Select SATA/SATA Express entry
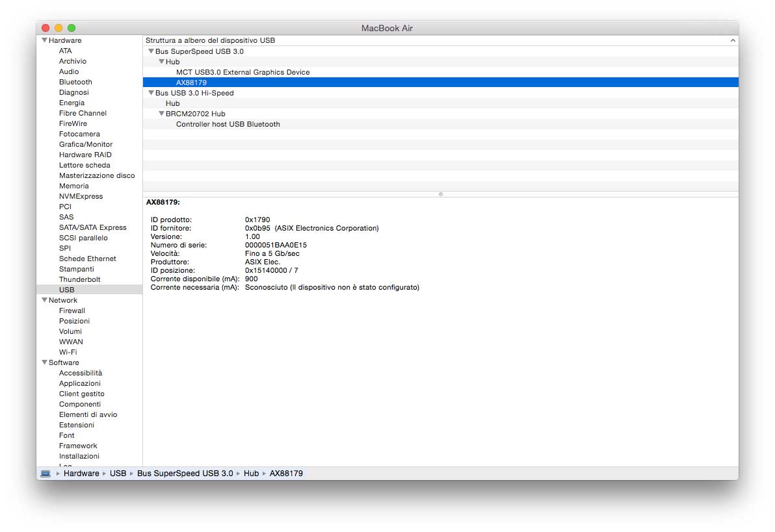 click(x=93, y=227)
